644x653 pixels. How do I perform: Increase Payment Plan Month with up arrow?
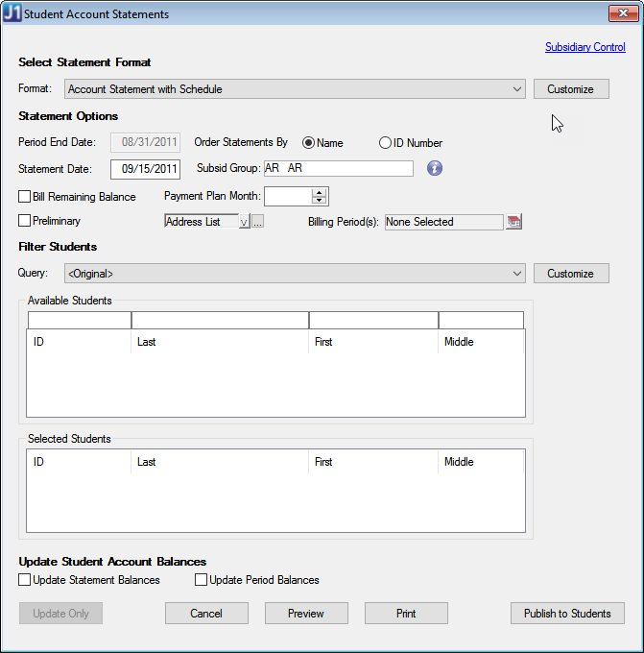coord(320,192)
